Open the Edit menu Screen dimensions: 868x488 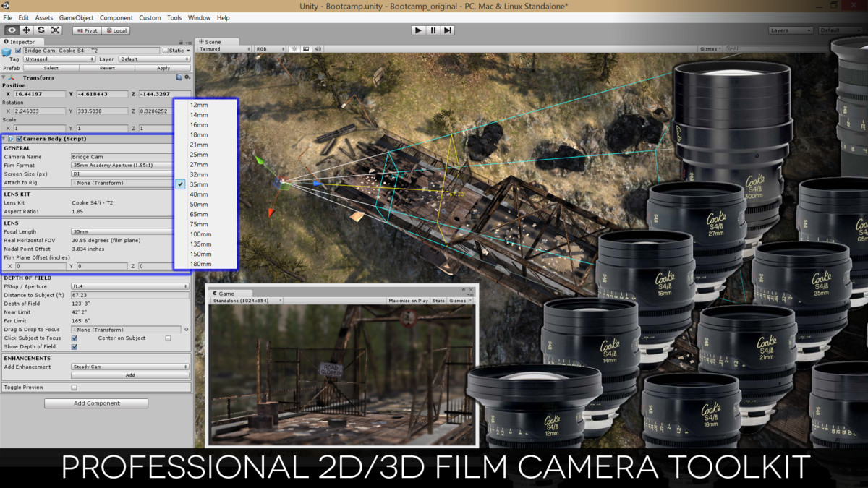[24, 17]
